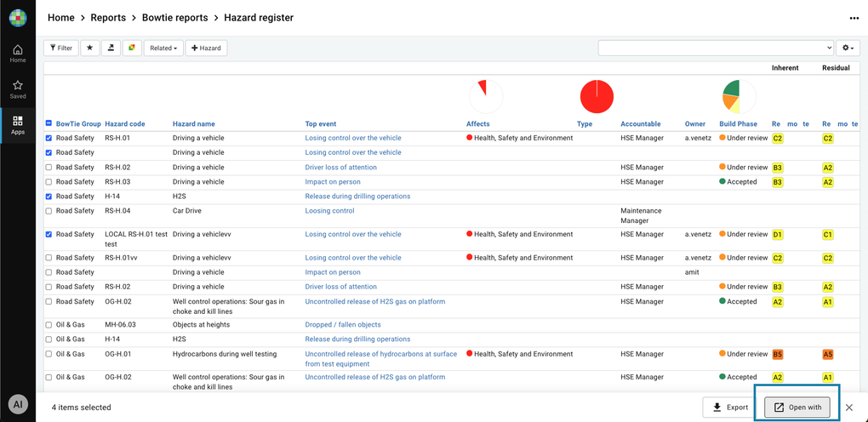Uncheck the RS-H.01 Road Safety row checkbox
This screenshot has height=422, width=868.
tap(49, 138)
